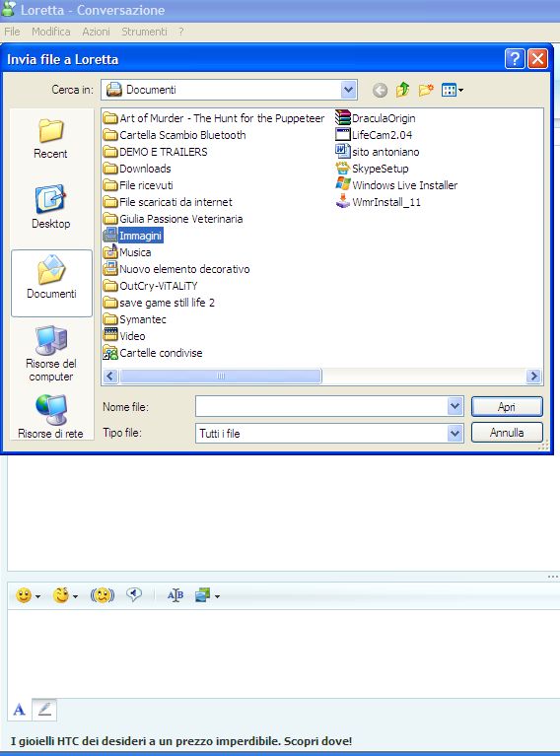Select sito antoniano Word document

[x=378, y=152]
